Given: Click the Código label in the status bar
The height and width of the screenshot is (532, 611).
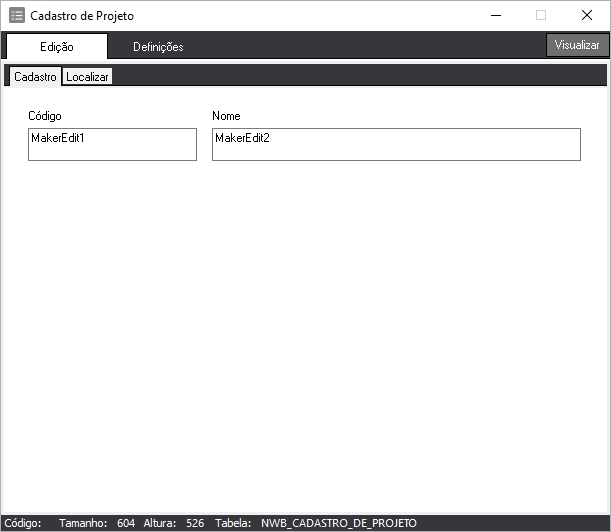Looking at the screenshot, I should (x=23, y=523).
